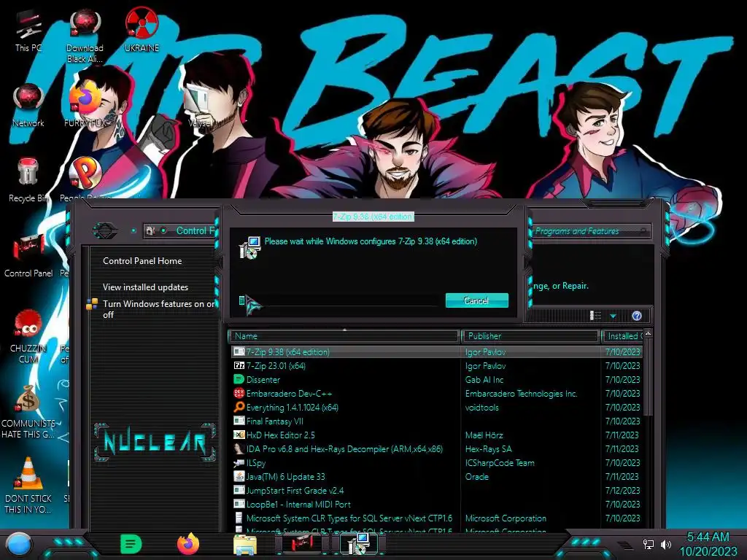The height and width of the screenshot is (560, 747).
Task: Open the Programs and Features help icon
Action: (x=636, y=316)
